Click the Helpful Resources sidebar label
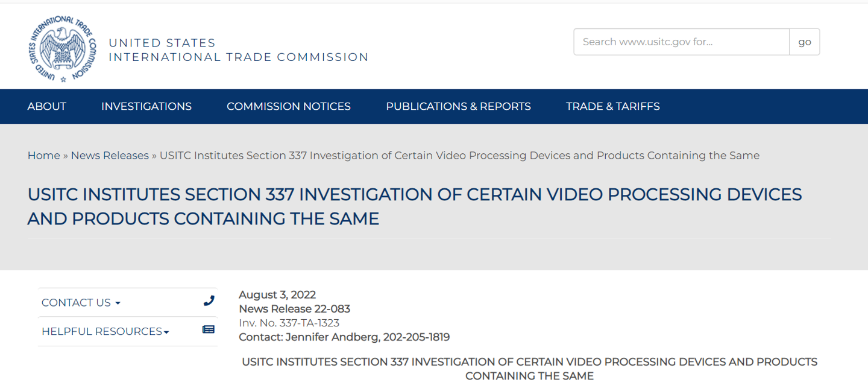The height and width of the screenshot is (388, 868). 102,331
